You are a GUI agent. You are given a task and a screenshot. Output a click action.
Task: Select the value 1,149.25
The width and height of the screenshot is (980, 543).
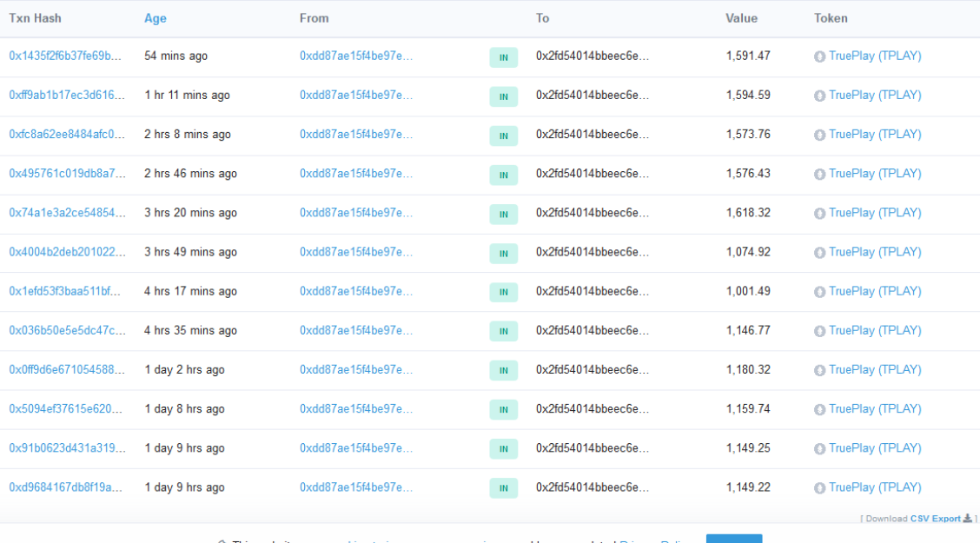click(748, 448)
